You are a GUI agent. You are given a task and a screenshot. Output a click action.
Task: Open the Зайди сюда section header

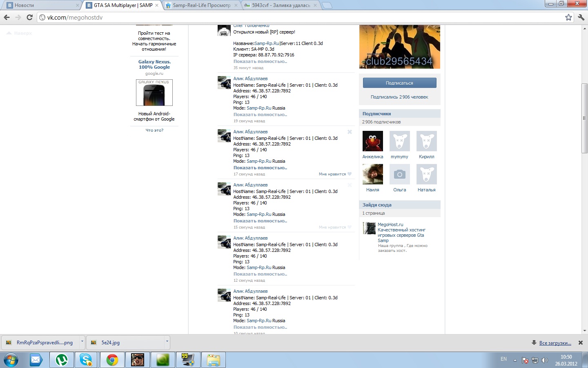pos(400,205)
